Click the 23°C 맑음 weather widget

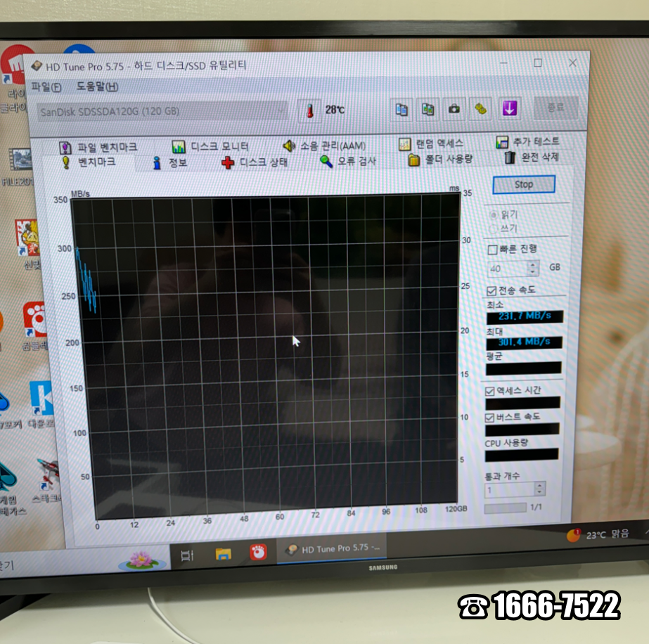(x=598, y=535)
